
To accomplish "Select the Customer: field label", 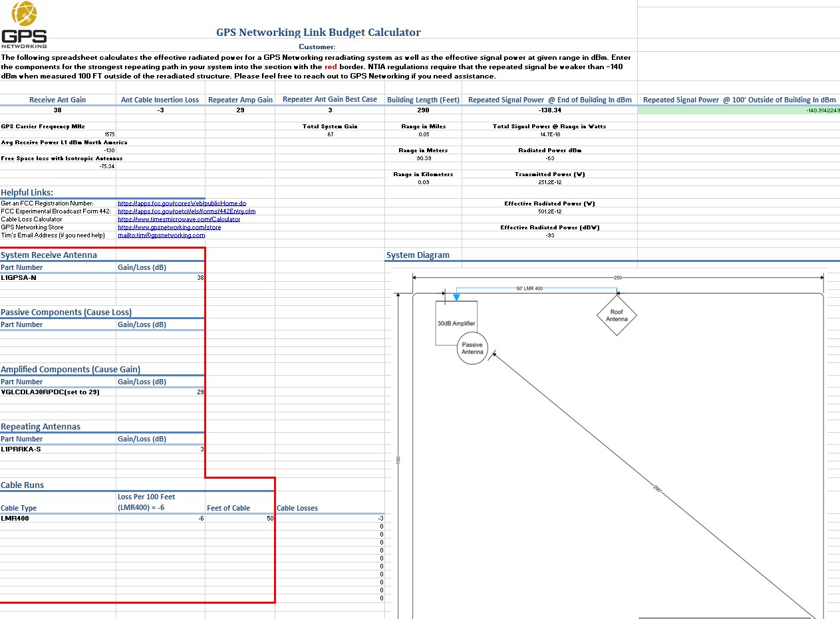I will tap(317, 47).
